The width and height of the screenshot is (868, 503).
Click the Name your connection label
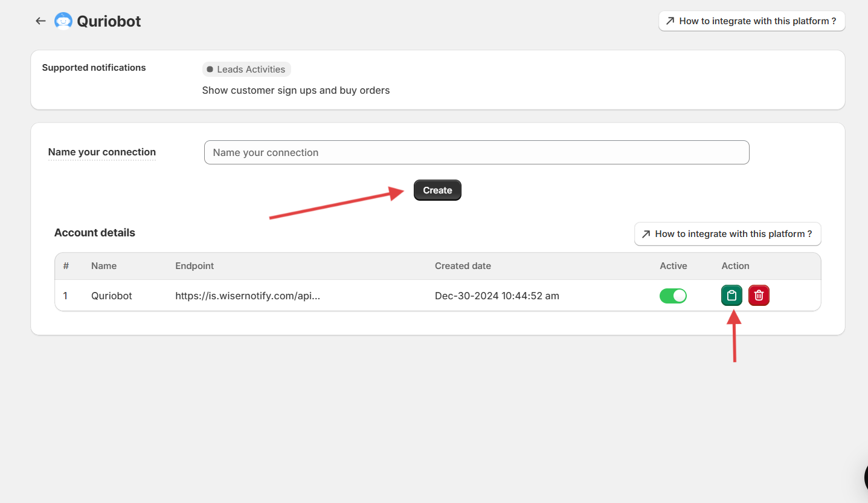pos(102,152)
